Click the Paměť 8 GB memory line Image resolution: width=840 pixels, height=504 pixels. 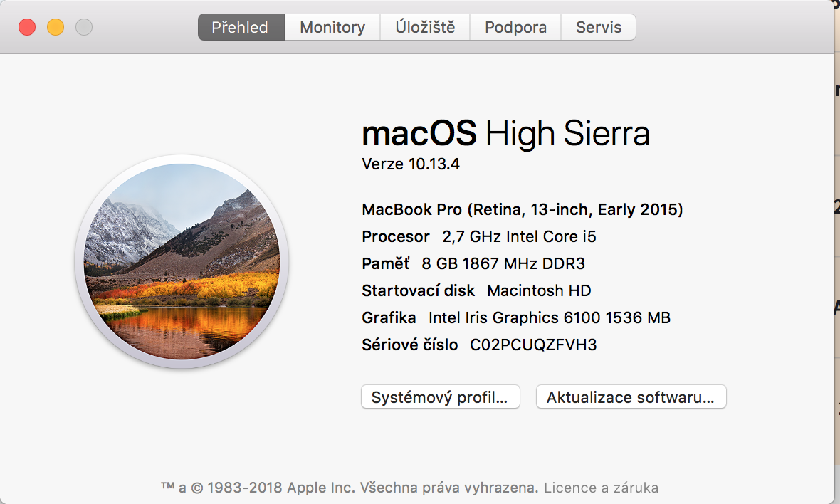[473, 263]
